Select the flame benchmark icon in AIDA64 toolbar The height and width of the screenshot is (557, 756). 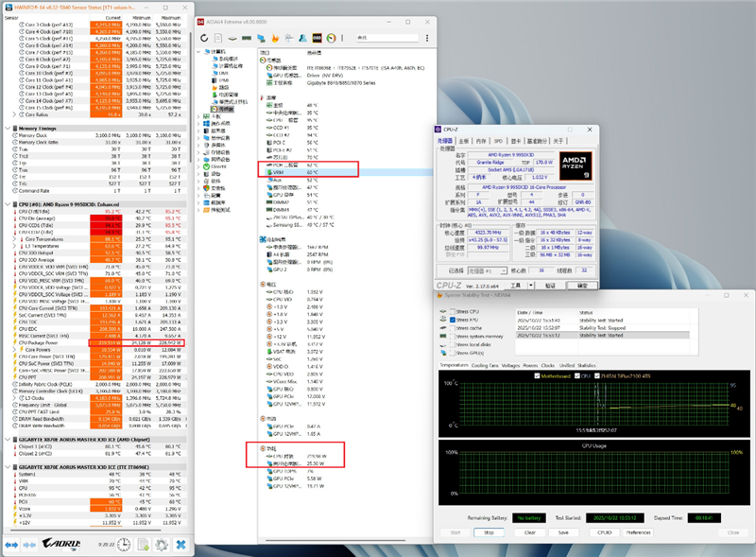[275, 39]
